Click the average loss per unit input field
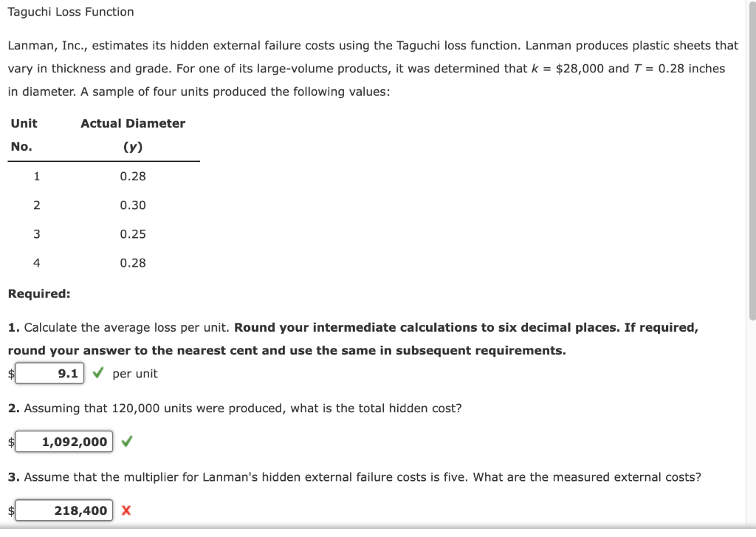756x537 pixels. [49, 374]
